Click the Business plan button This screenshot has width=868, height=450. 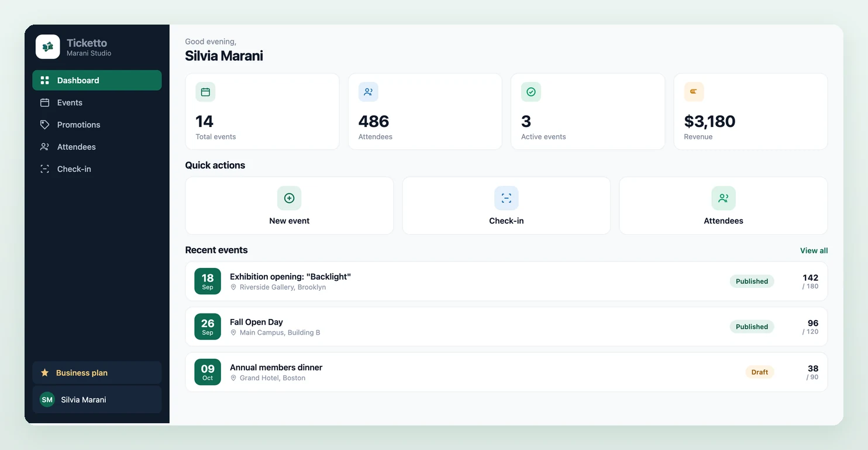[x=97, y=373]
